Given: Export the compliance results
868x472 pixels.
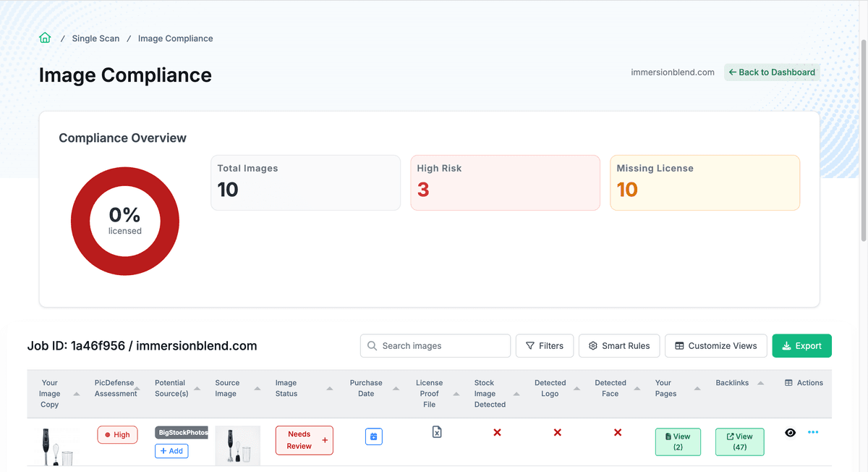Looking at the screenshot, I should pos(802,346).
